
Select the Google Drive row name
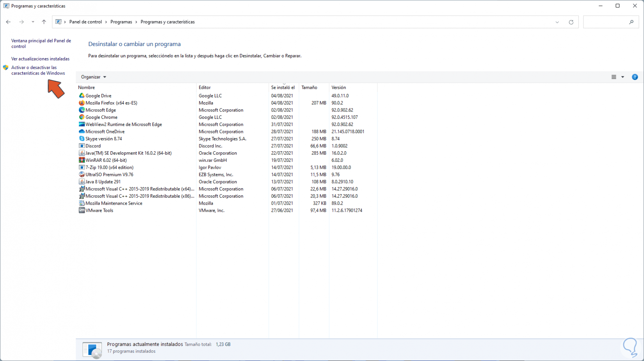coord(98,96)
